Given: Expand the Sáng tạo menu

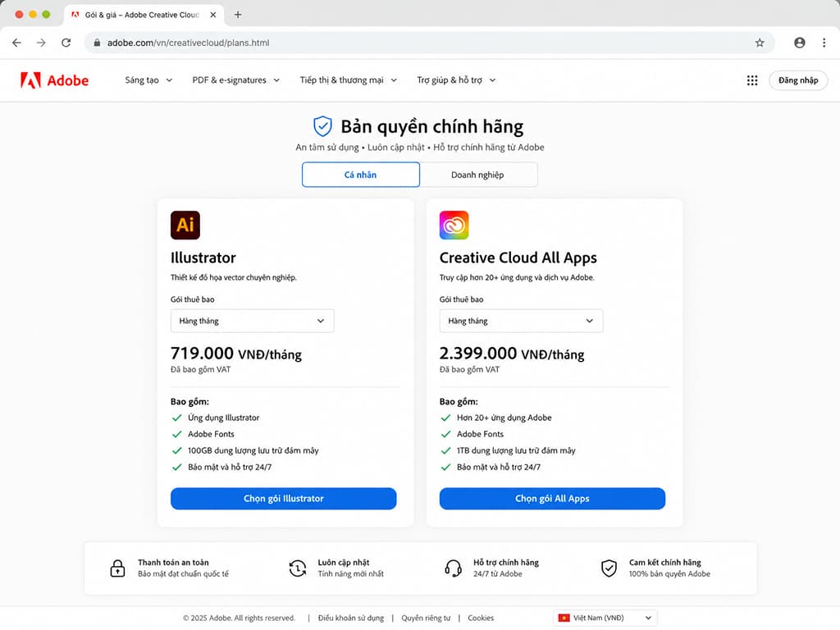Looking at the screenshot, I should click(x=148, y=80).
